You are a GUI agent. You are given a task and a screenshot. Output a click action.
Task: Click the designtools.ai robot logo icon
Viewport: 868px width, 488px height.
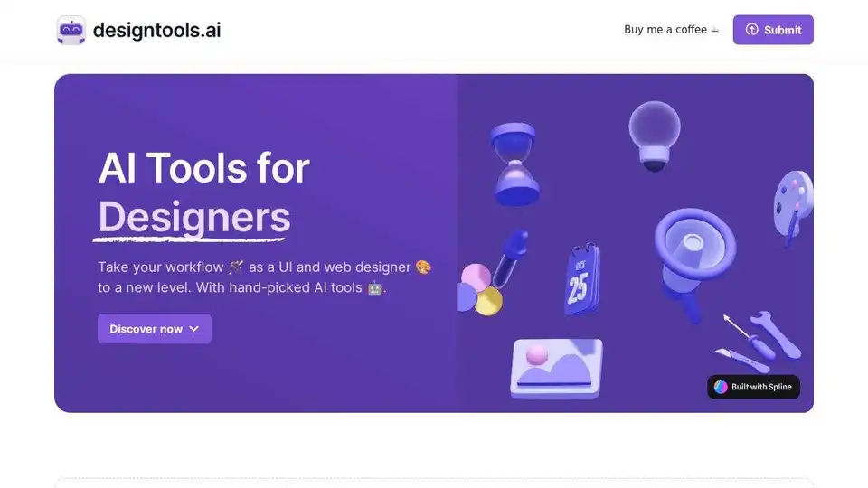coord(71,30)
